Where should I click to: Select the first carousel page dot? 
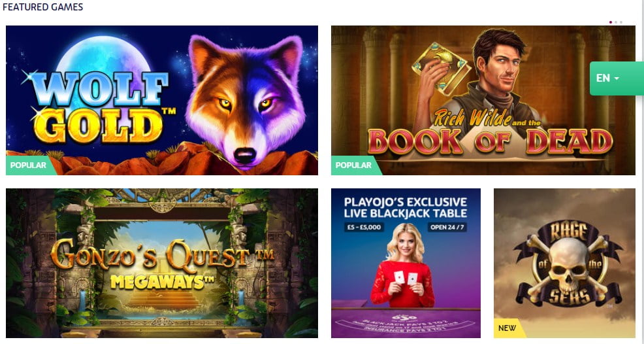tap(611, 22)
